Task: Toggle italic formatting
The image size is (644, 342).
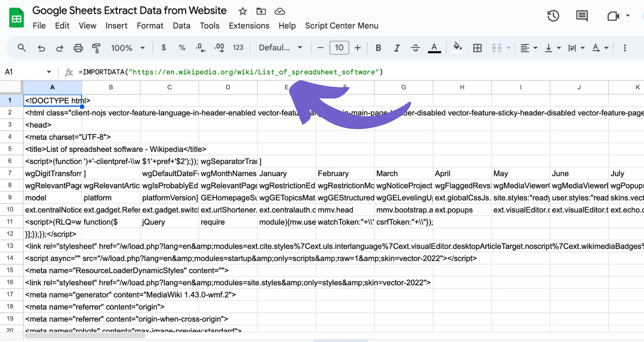Action: tap(397, 48)
